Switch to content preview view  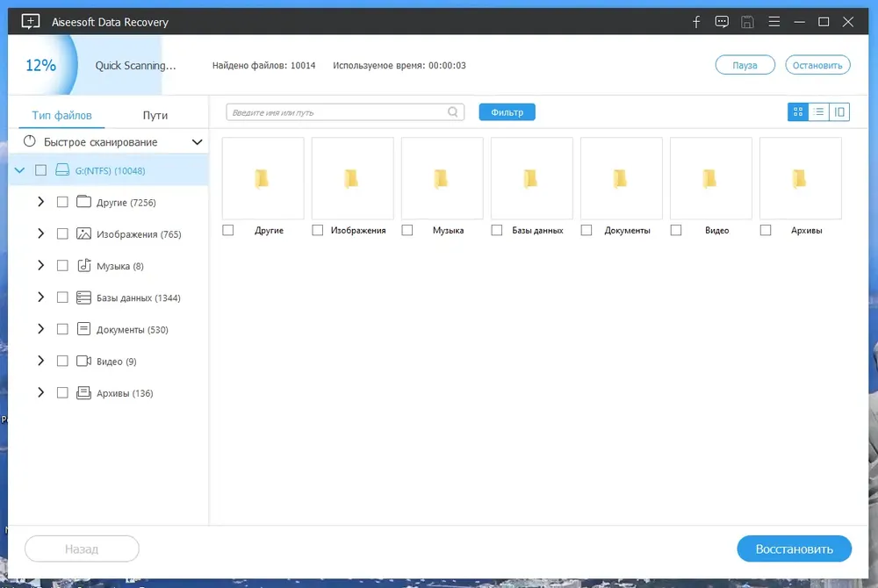[839, 111]
